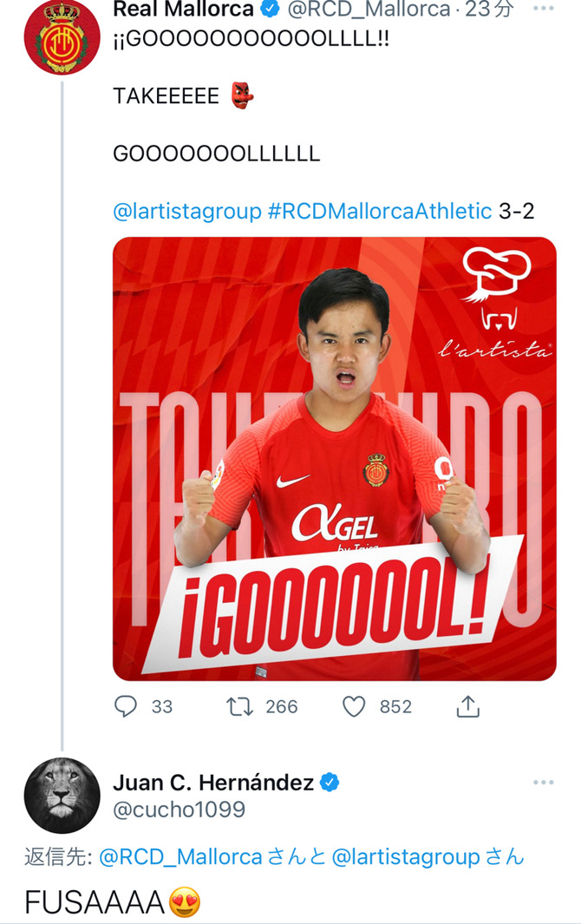Viewport: 581px width, 924px height.
Task: Click Juan C. Hernández's verified badge
Action: pyautogui.click(x=330, y=783)
